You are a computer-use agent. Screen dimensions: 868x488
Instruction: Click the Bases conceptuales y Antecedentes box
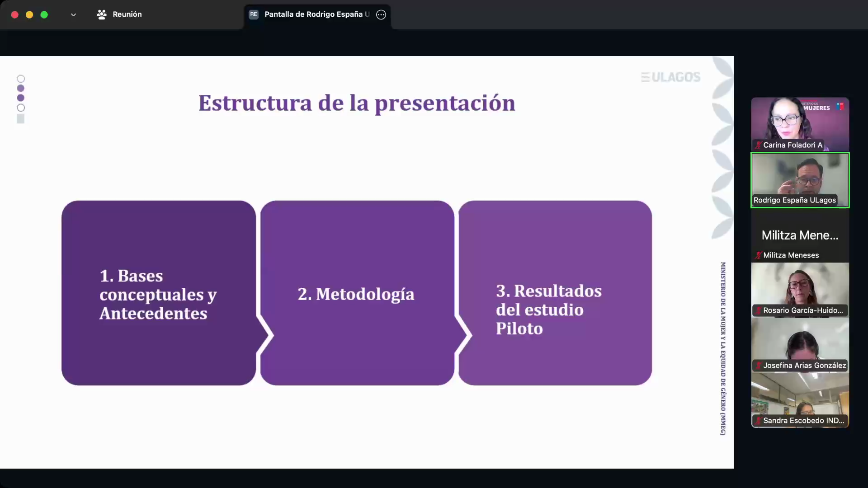click(x=158, y=293)
